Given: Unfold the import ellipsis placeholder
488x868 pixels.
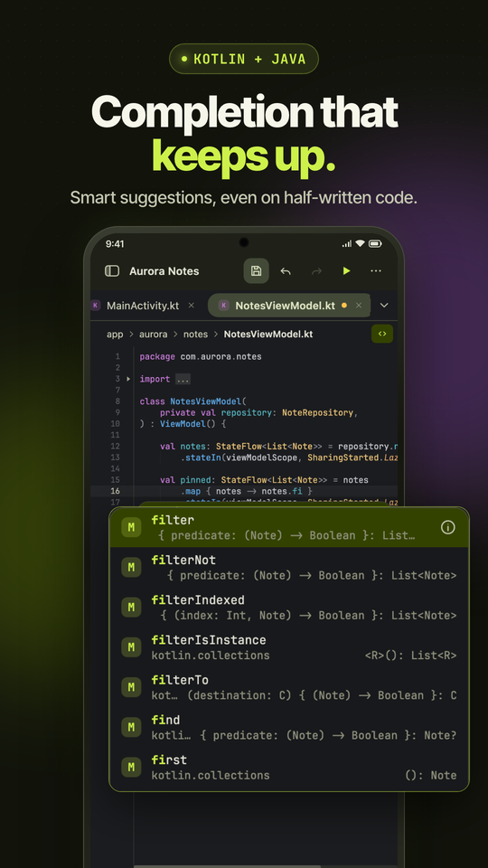Looking at the screenshot, I should click(183, 379).
